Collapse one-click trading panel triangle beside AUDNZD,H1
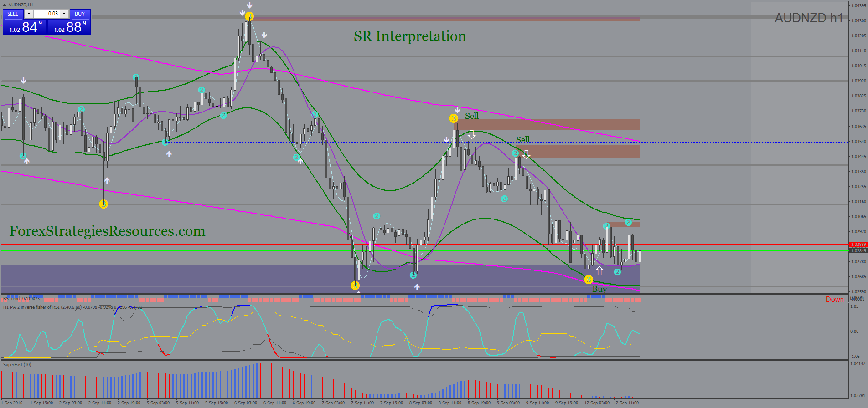Viewport: 868px width, 408px height. pos(5,5)
